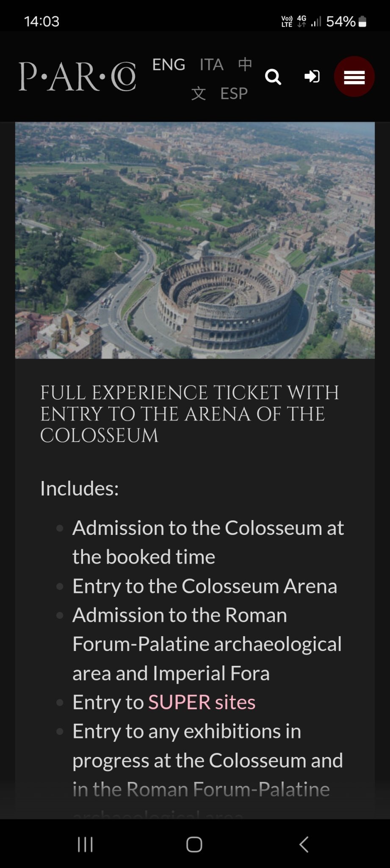Image resolution: width=390 pixels, height=868 pixels.
Task: Switch language to ENG
Action: [169, 64]
